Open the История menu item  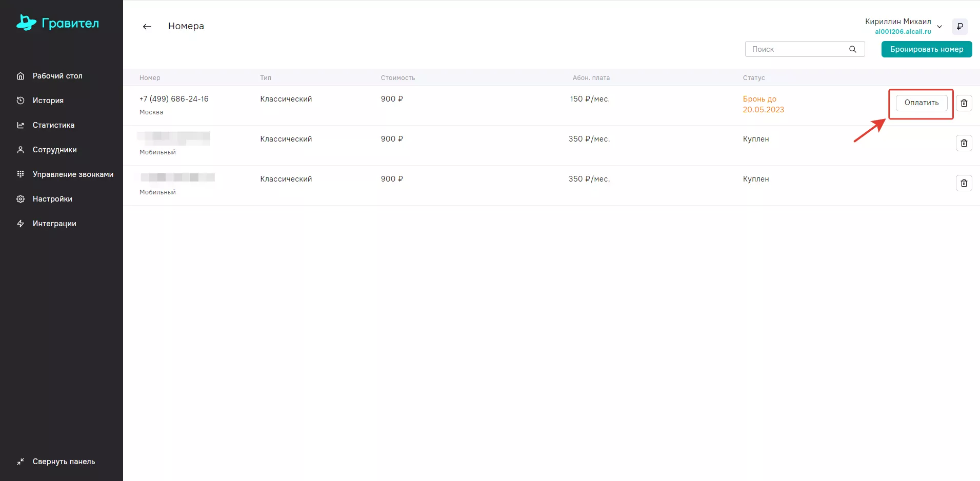click(48, 101)
